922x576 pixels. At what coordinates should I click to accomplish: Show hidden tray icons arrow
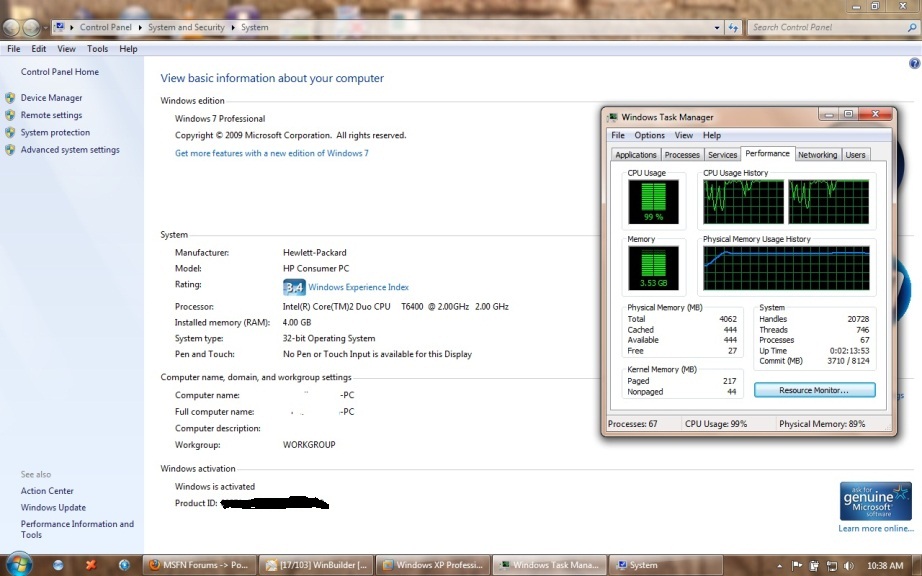pyautogui.click(x=780, y=566)
